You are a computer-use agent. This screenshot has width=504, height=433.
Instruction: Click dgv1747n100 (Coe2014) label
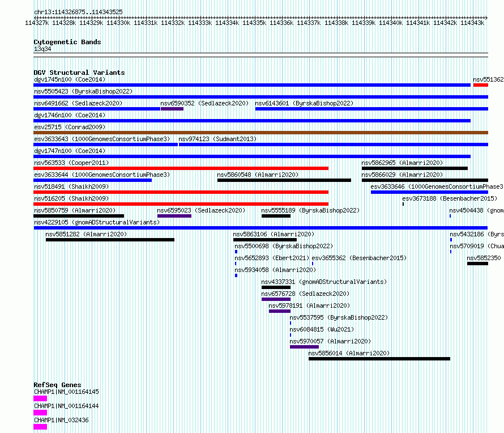70,151
